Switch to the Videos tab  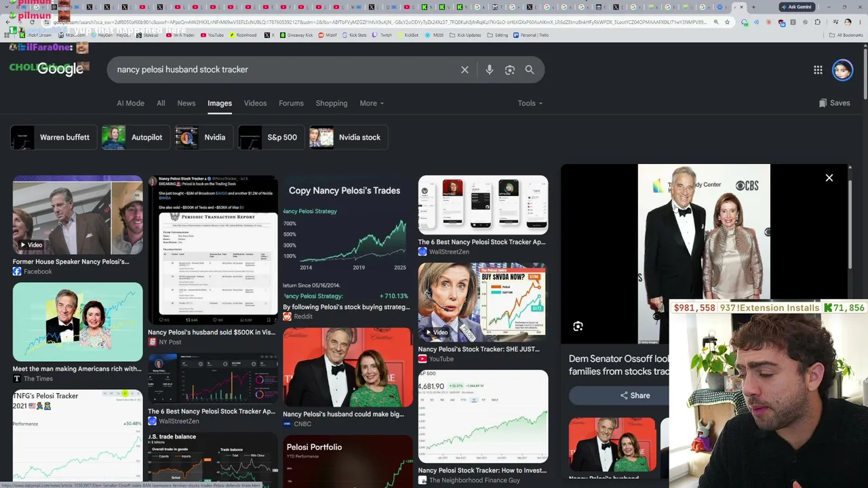pos(255,103)
